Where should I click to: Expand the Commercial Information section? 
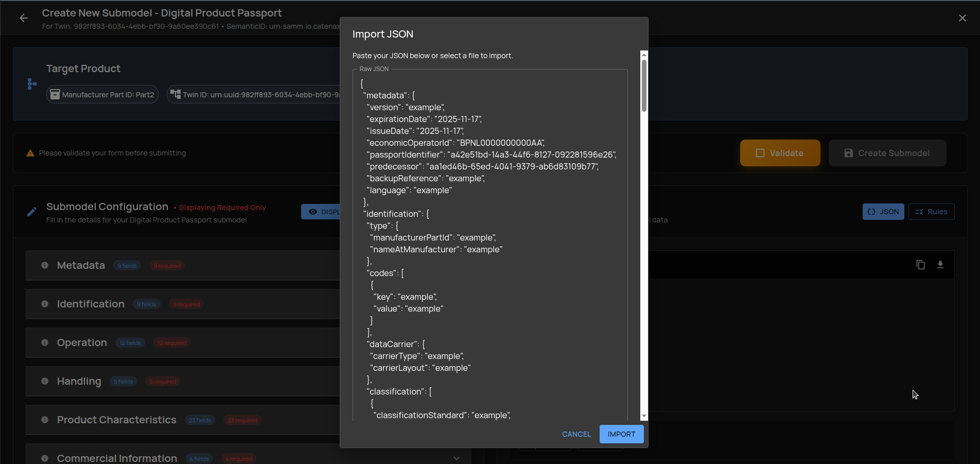456,458
